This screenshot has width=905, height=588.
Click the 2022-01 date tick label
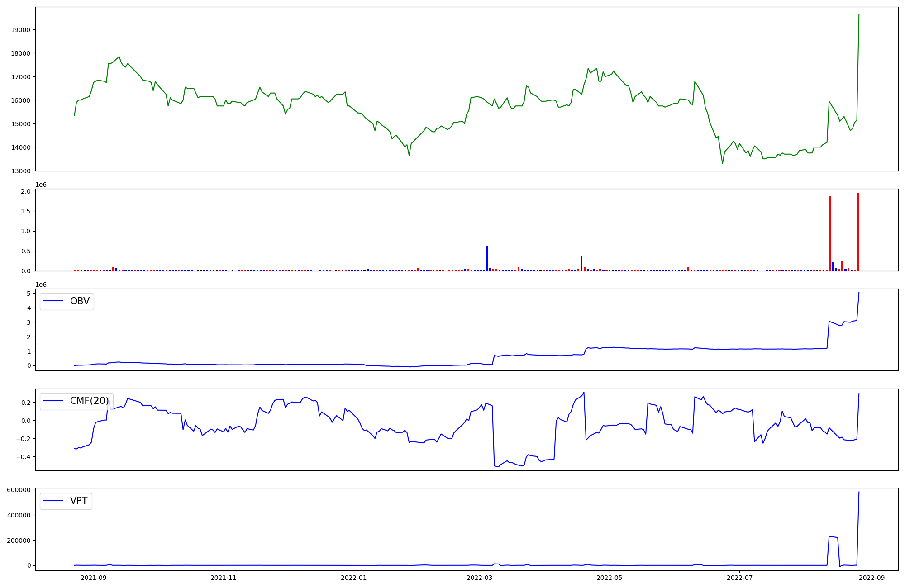pyautogui.click(x=353, y=578)
